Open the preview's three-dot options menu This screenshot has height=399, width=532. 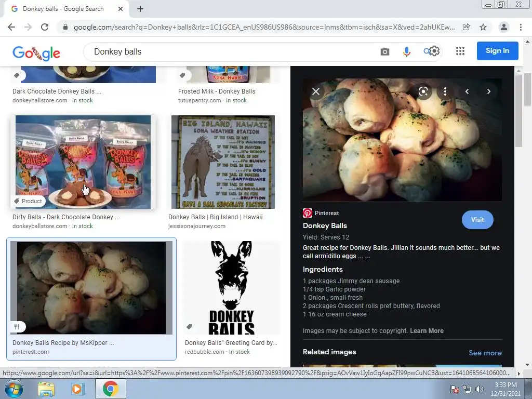coord(445,91)
